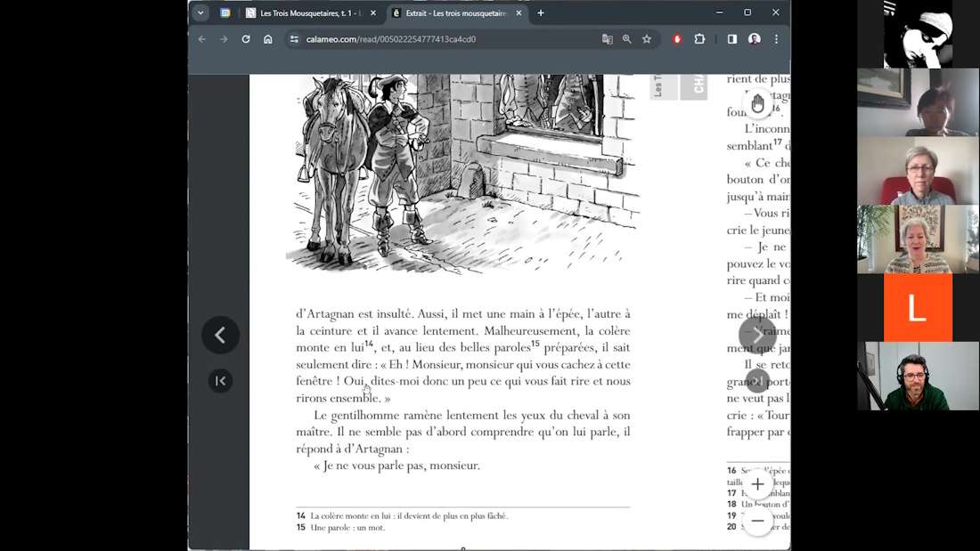Click footnote 14 'La colère monte en lui'
The height and width of the screenshot is (551, 980).
[402, 516]
